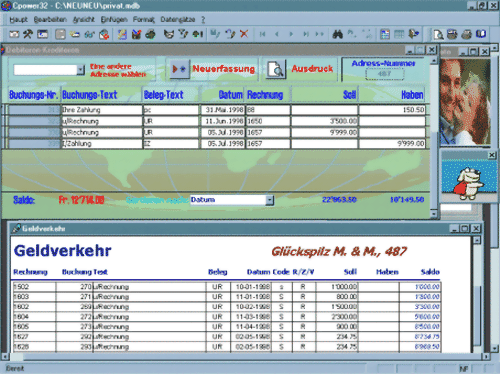500x374 pixels.
Task: Go to next record arrow
Action: point(291,34)
